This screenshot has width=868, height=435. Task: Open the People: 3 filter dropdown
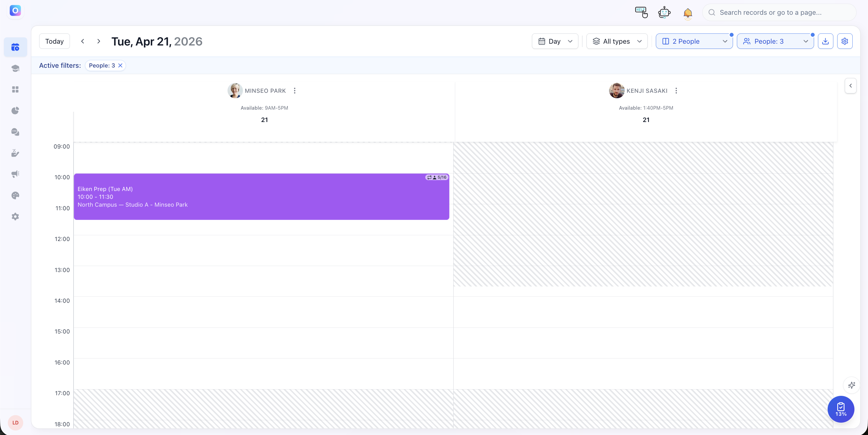pyautogui.click(x=775, y=41)
